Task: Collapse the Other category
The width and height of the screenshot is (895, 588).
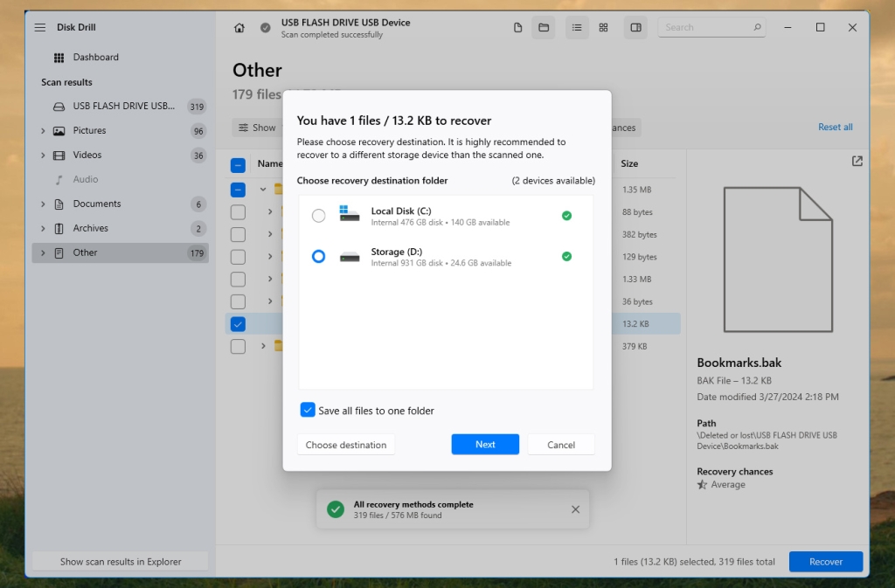Action: (x=42, y=252)
